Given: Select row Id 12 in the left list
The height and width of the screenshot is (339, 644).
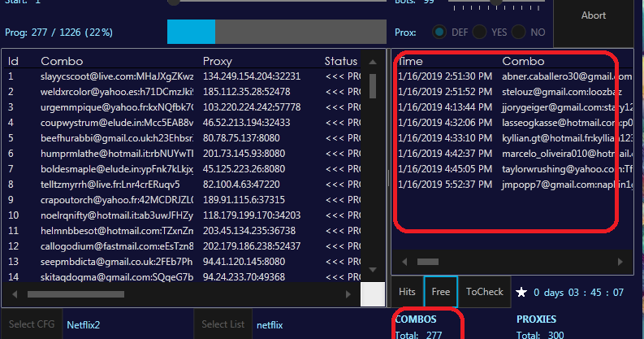Looking at the screenshot, I should point(183,246).
